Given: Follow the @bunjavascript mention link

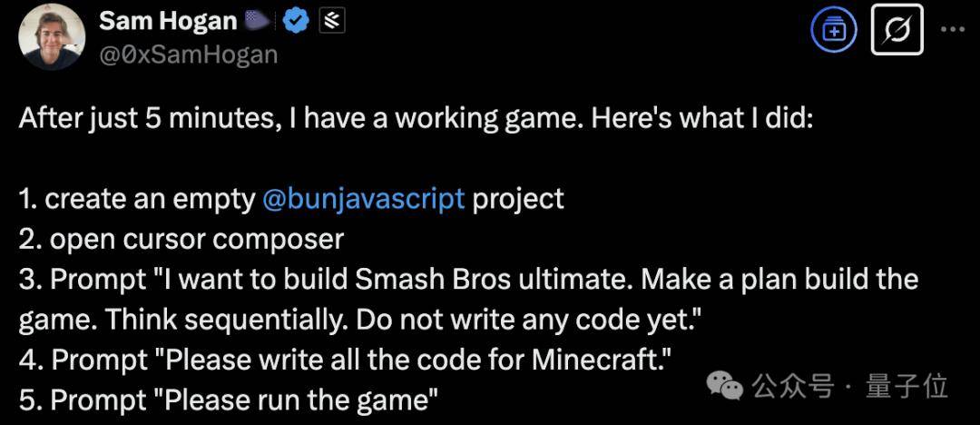Looking at the screenshot, I should 364,199.
